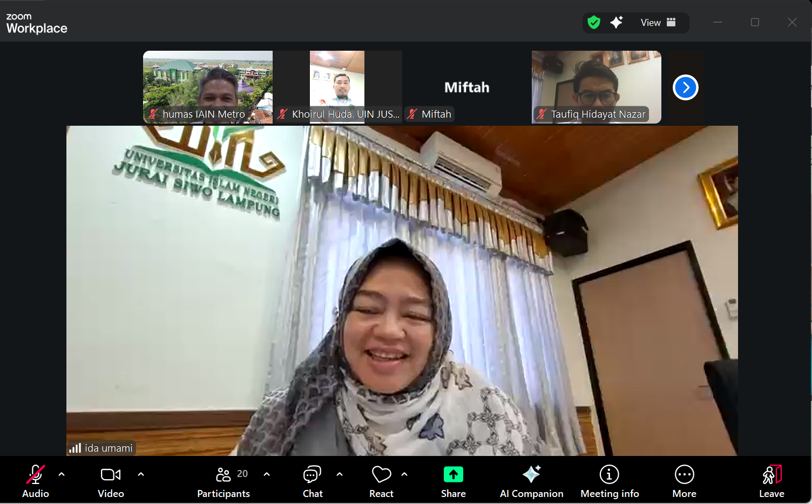
Task: Show next participants with blue arrow
Action: point(685,87)
